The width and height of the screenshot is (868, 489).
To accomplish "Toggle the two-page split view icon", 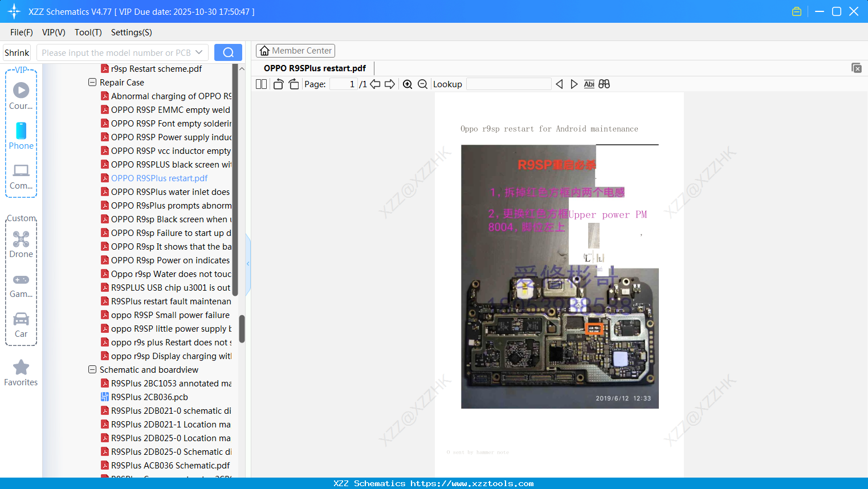I will coord(261,84).
